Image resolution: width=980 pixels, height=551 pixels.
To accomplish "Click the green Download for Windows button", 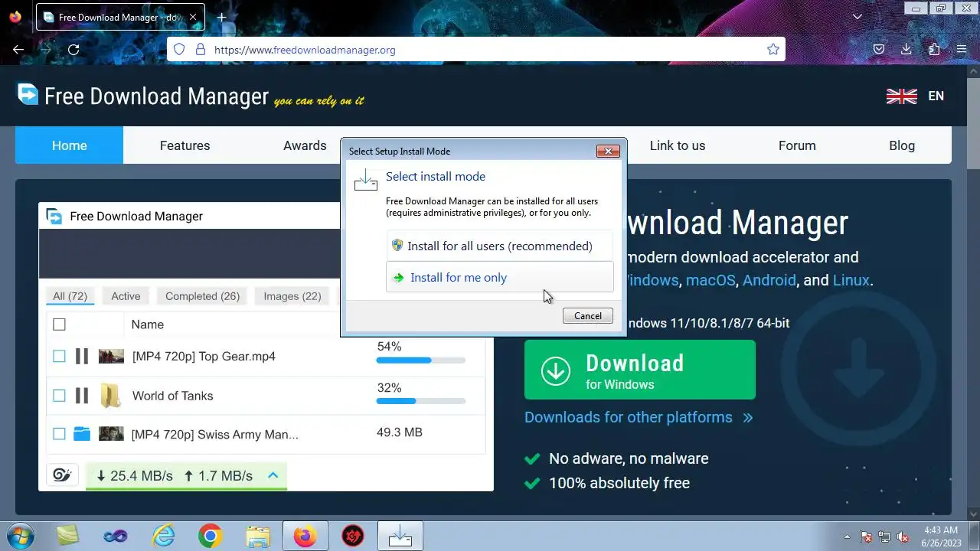I will click(640, 370).
